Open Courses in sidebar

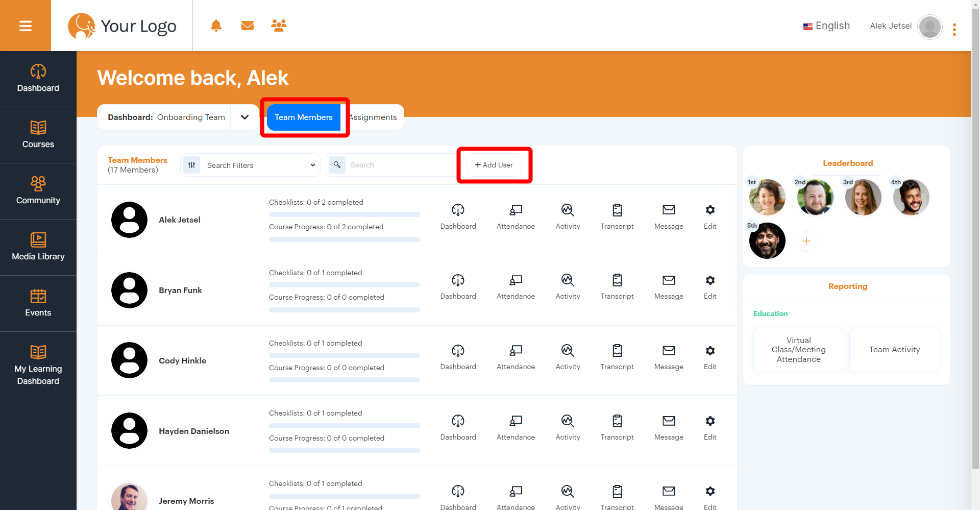pyautogui.click(x=38, y=135)
